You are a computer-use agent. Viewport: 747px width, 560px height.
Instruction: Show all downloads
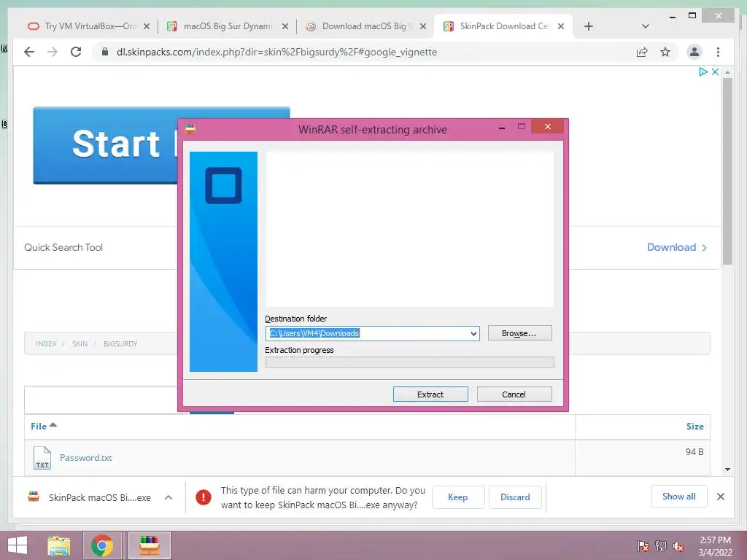(679, 497)
